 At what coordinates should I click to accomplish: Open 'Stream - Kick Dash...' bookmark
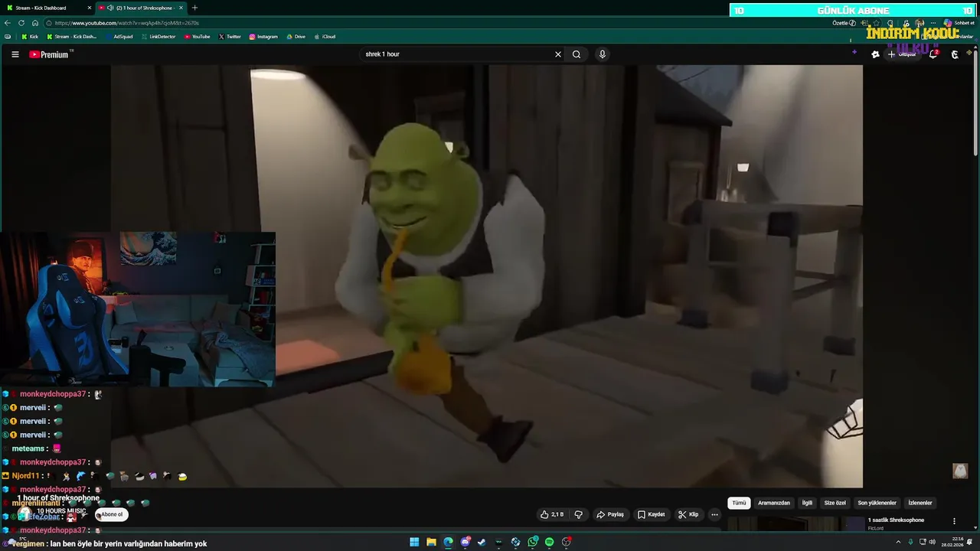pos(72,37)
